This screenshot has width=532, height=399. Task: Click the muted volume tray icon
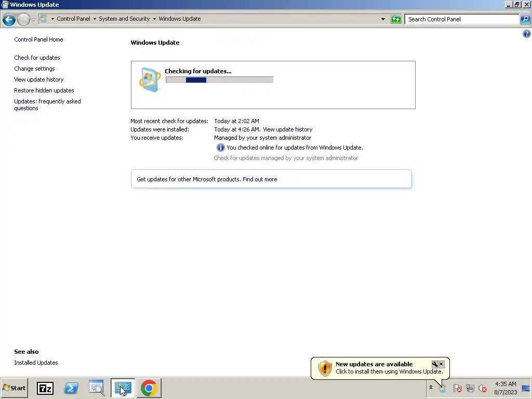pos(483,388)
